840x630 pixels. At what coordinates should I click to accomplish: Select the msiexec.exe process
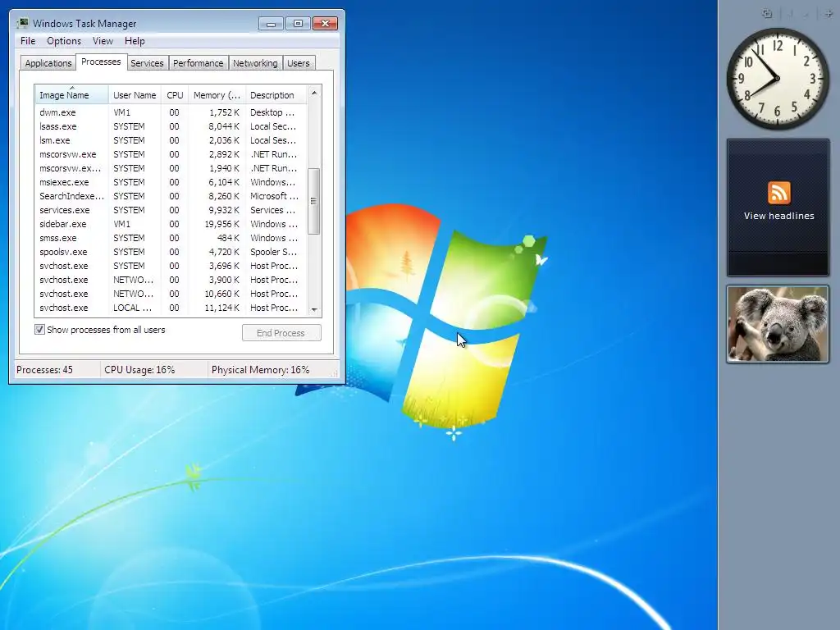click(171, 182)
